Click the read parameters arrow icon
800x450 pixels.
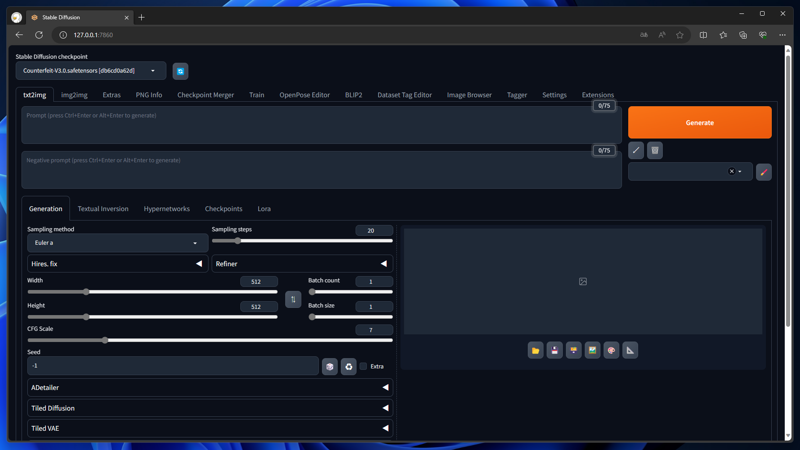pos(636,151)
